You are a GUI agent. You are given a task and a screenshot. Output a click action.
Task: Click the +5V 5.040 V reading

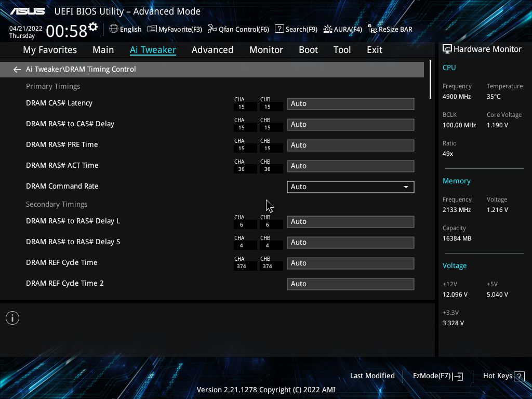pos(497,295)
